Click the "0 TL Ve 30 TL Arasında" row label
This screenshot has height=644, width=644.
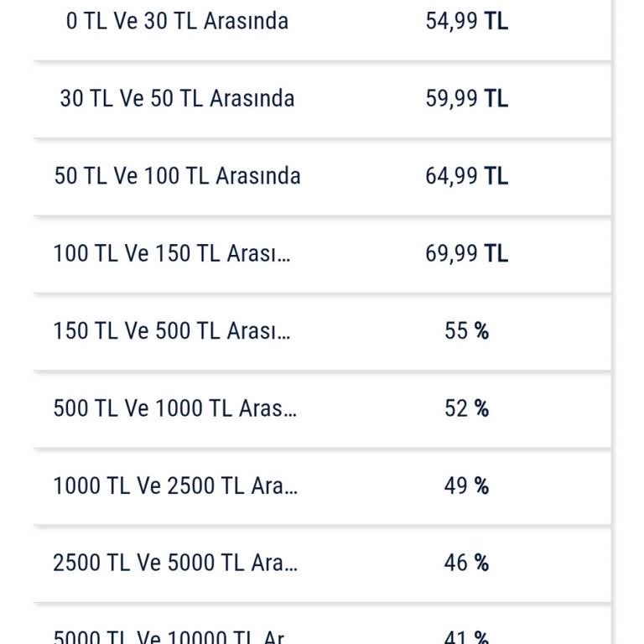(177, 21)
